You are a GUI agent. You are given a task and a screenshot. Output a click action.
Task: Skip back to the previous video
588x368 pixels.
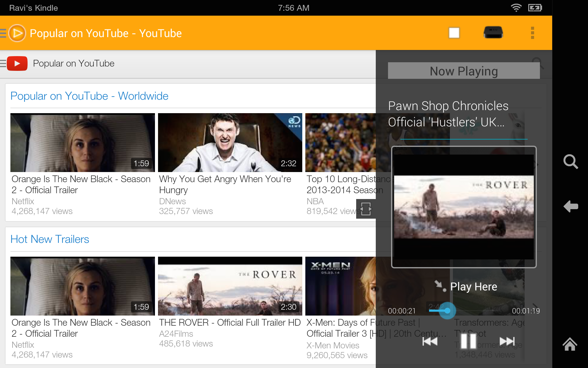tap(430, 341)
